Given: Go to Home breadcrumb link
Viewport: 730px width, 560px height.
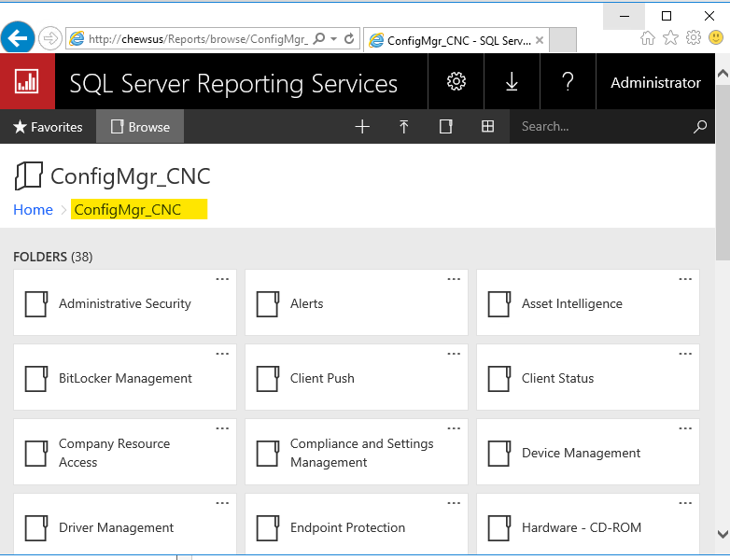Looking at the screenshot, I should (x=33, y=209).
